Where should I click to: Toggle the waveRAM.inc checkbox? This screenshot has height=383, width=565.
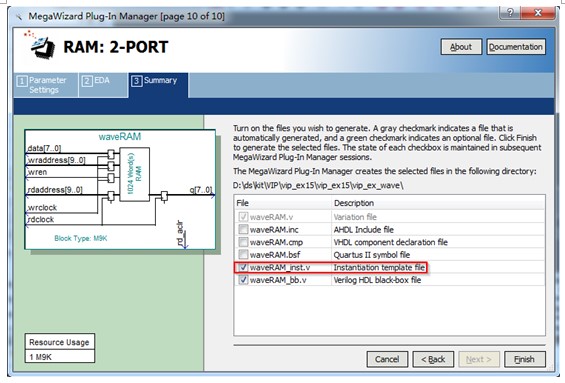(244, 229)
